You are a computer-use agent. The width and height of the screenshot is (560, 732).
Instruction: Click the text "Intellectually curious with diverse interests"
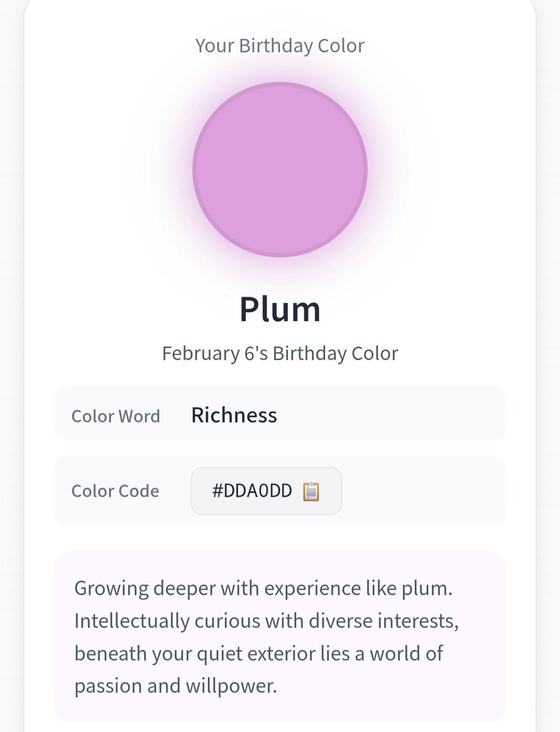coord(266,622)
